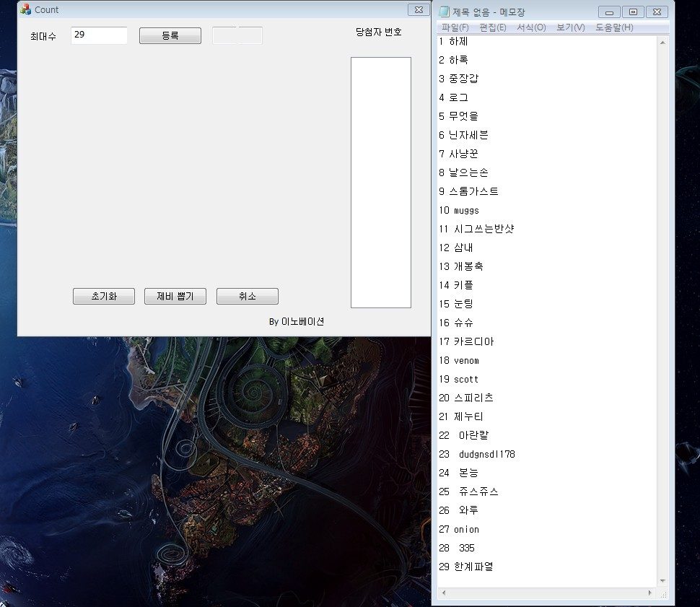Click the Notepad vertical scrollbar up arrow

[662, 43]
